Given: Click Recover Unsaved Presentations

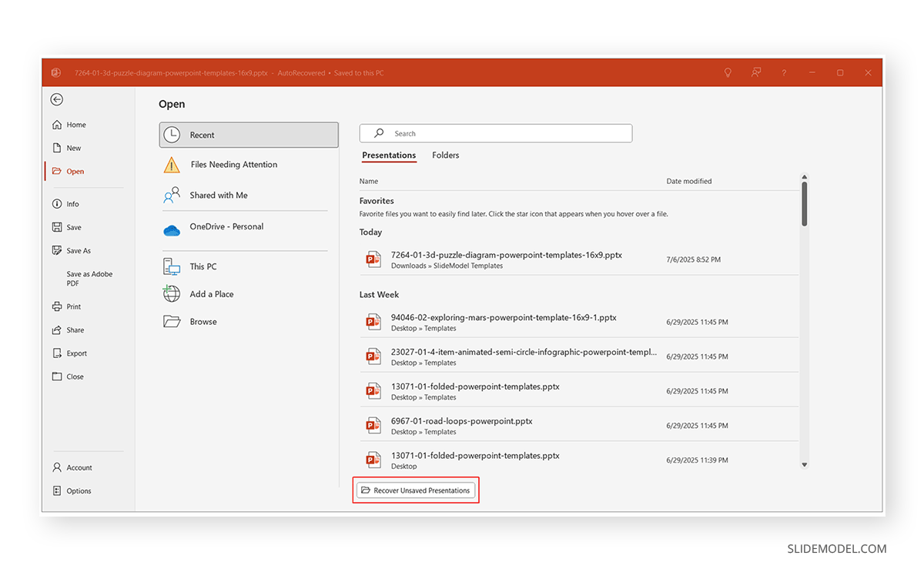Looking at the screenshot, I should tap(416, 490).
